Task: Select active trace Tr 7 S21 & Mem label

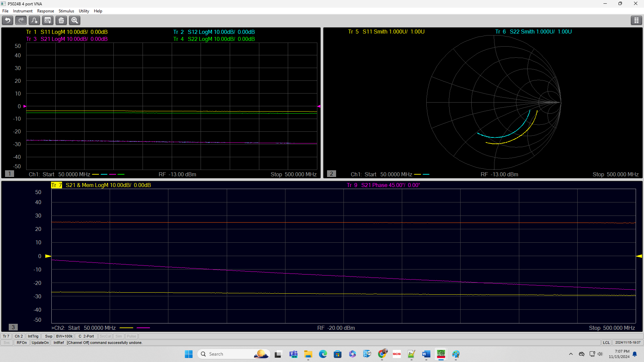Action: click(101, 185)
